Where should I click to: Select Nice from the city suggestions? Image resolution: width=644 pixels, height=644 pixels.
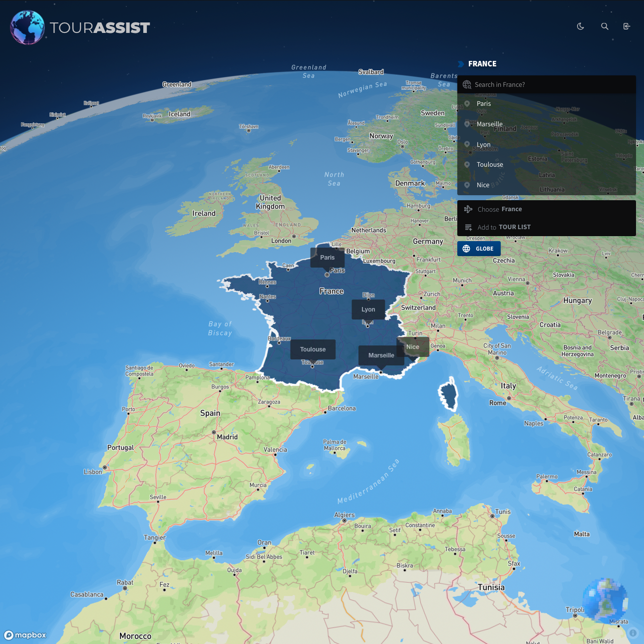coord(483,185)
